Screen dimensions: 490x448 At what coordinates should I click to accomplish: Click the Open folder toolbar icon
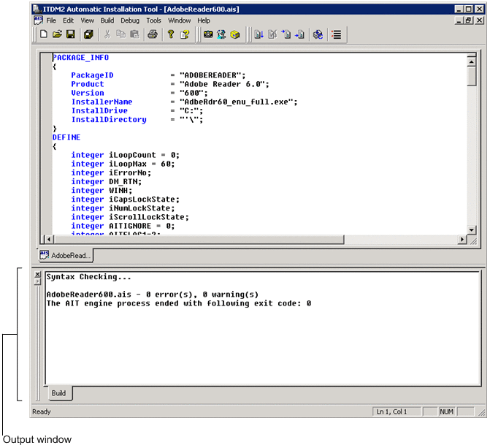pyautogui.click(x=57, y=34)
